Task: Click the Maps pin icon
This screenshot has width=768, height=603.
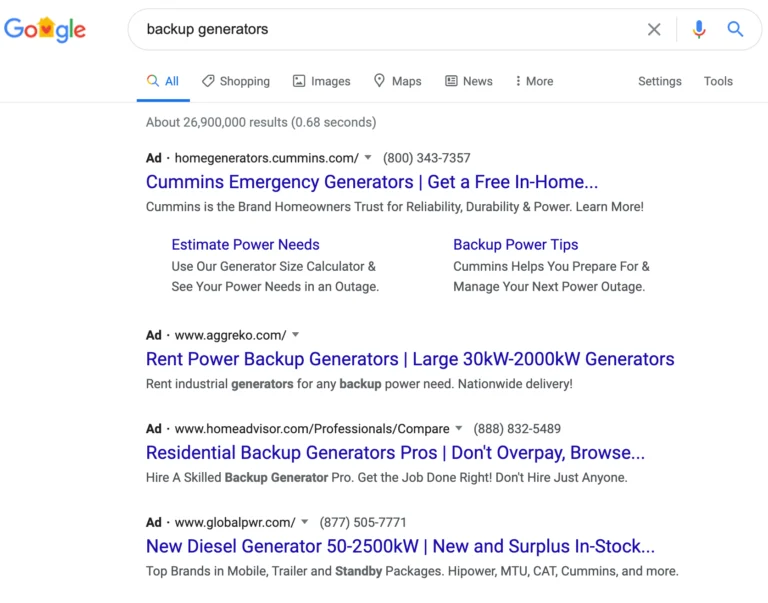Action: click(379, 80)
